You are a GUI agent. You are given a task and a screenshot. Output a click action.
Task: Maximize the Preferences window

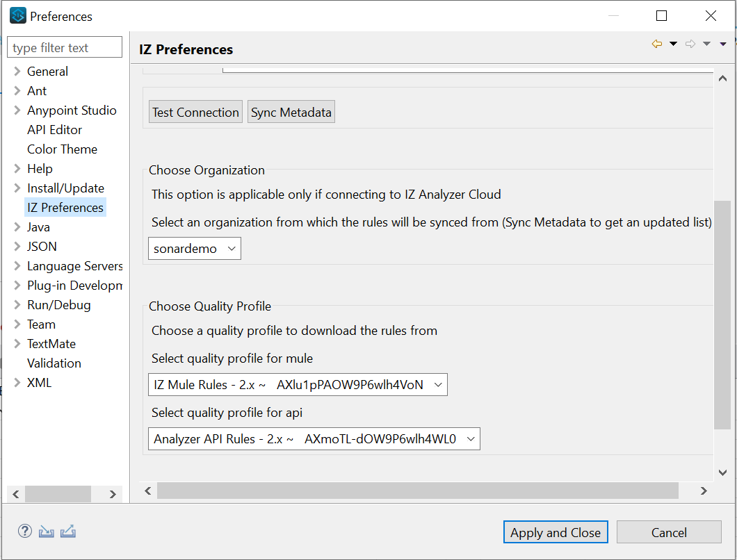point(661,15)
